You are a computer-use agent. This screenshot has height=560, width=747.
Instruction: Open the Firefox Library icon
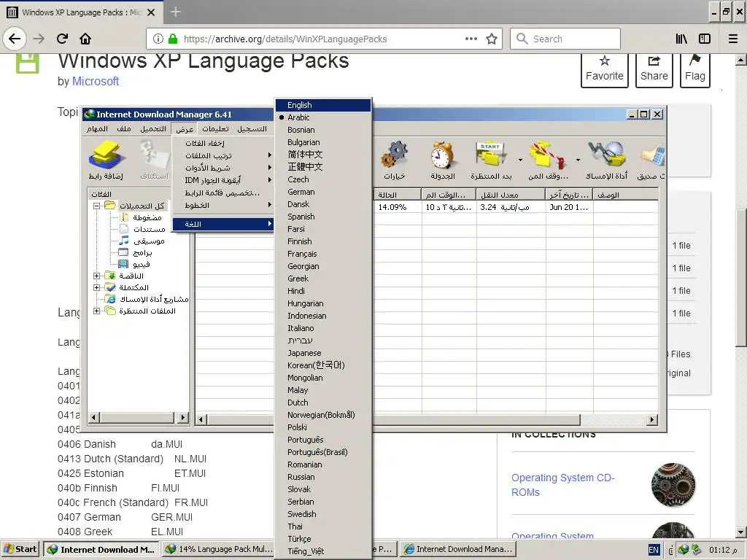click(681, 39)
